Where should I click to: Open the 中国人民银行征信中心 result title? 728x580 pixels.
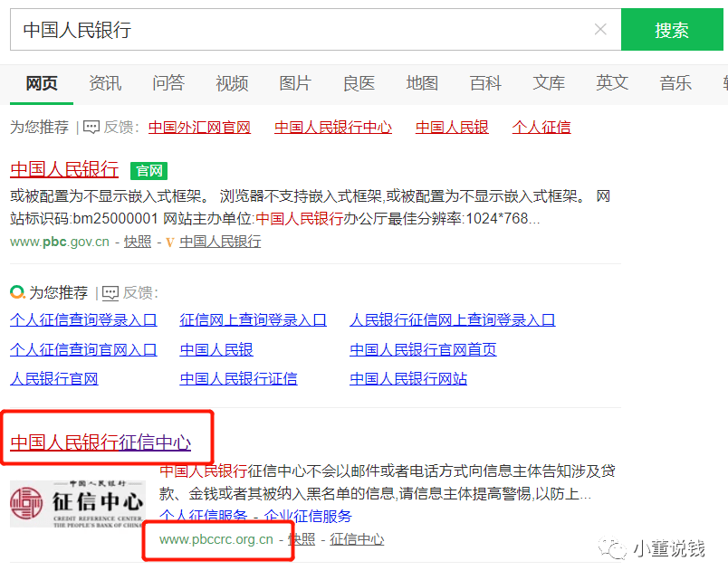coord(101,442)
